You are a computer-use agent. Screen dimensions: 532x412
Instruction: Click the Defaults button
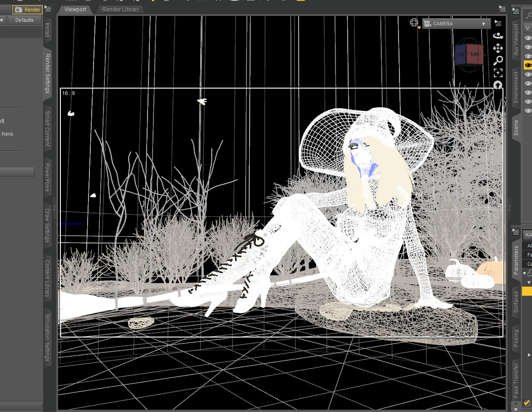click(x=25, y=20)
